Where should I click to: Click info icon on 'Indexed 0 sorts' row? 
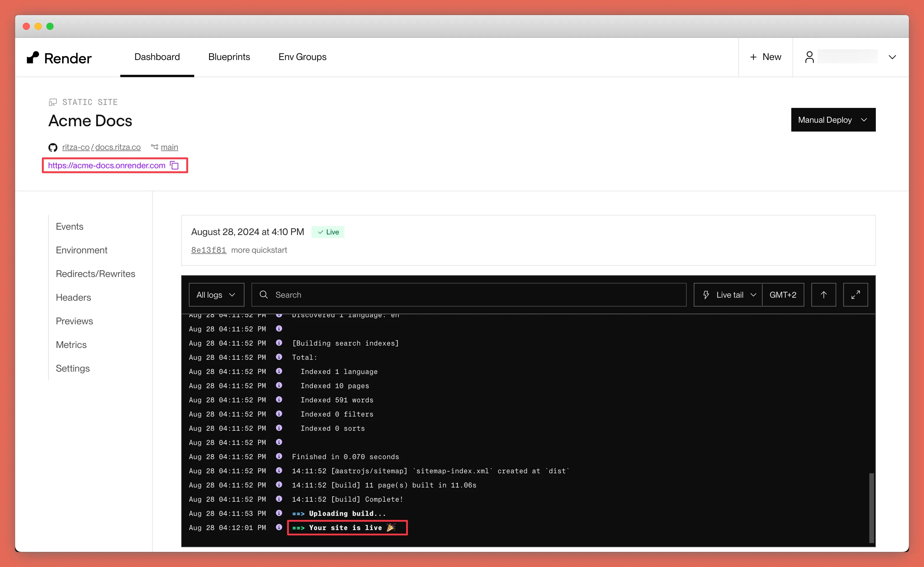pyautogui.click(x=279, y=428)
